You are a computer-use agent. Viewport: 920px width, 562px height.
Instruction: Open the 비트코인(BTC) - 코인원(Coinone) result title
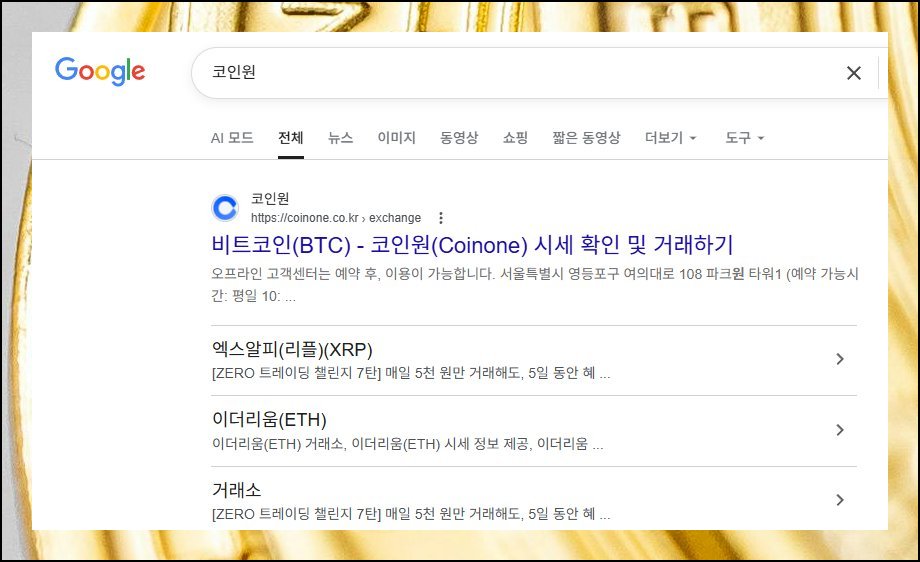tap(472, 245)
